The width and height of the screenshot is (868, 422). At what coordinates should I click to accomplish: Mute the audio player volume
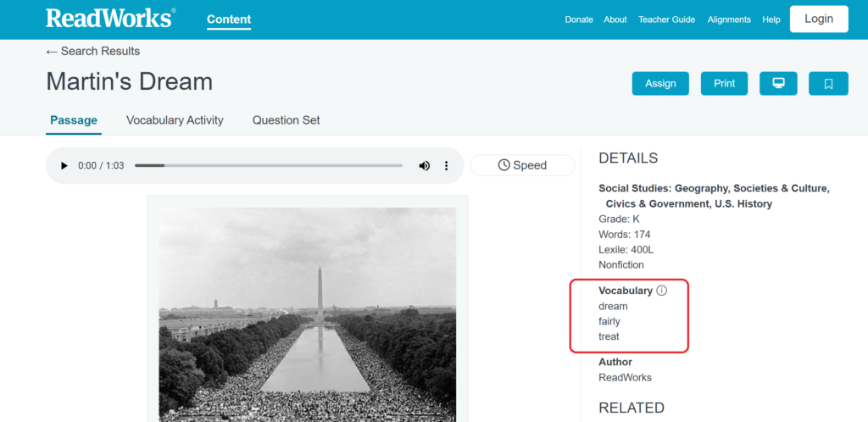[x=425, y=165]
